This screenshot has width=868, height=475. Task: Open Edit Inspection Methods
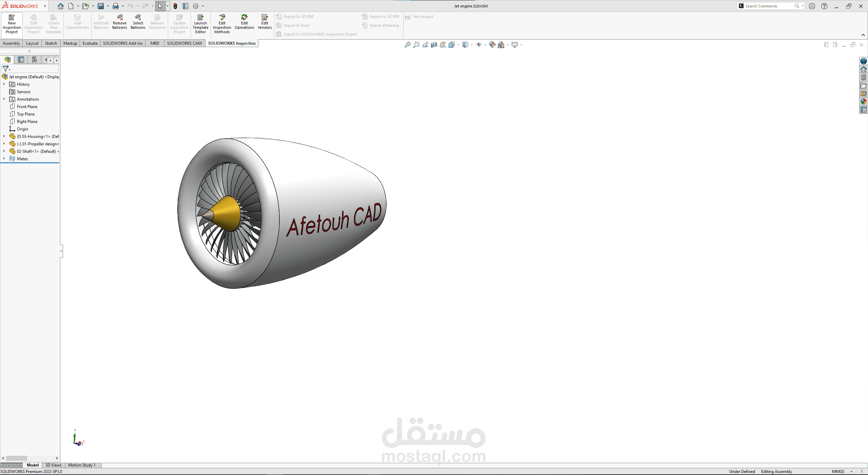222,24
